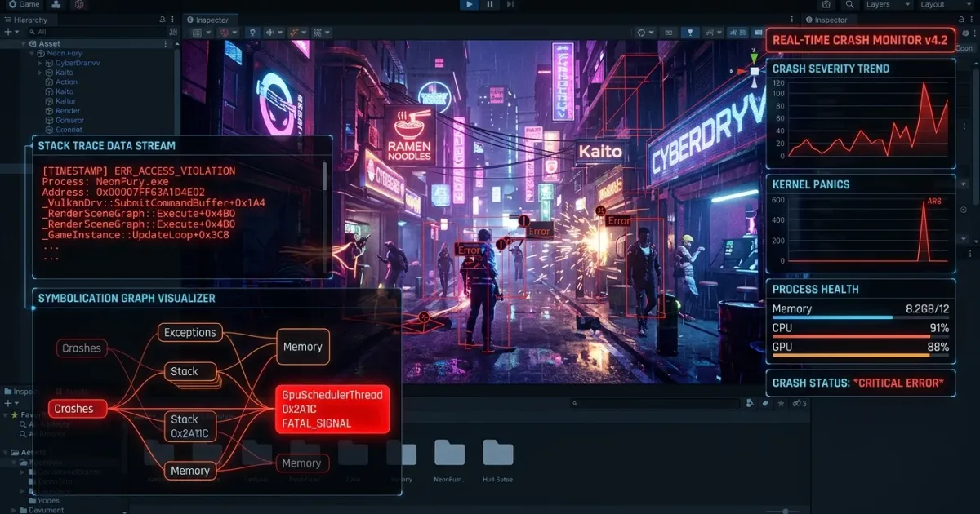
Task: Expand the first Kaito object
Action: click(x=40, y=73)
